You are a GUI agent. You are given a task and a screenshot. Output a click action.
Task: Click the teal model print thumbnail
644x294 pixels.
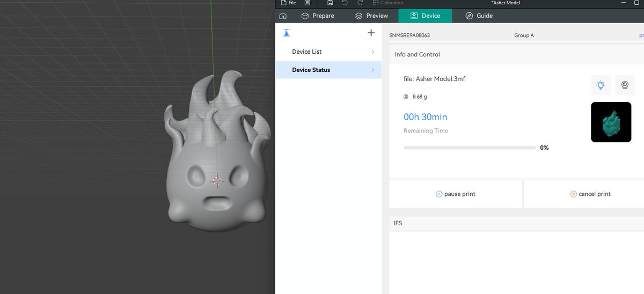(611, 122)
